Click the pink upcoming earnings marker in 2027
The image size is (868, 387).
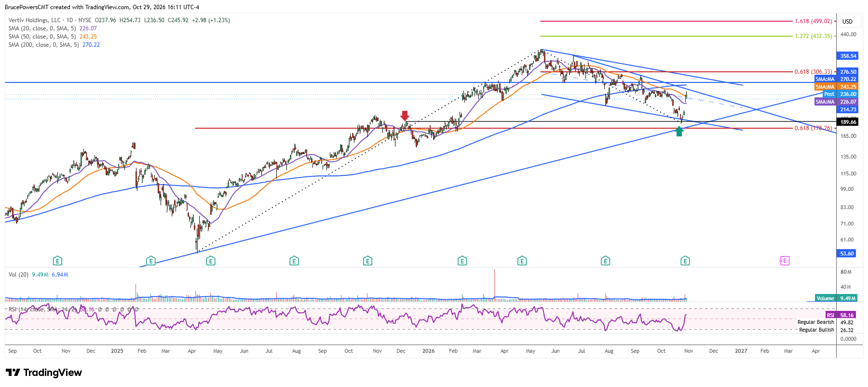pos(784,261)
